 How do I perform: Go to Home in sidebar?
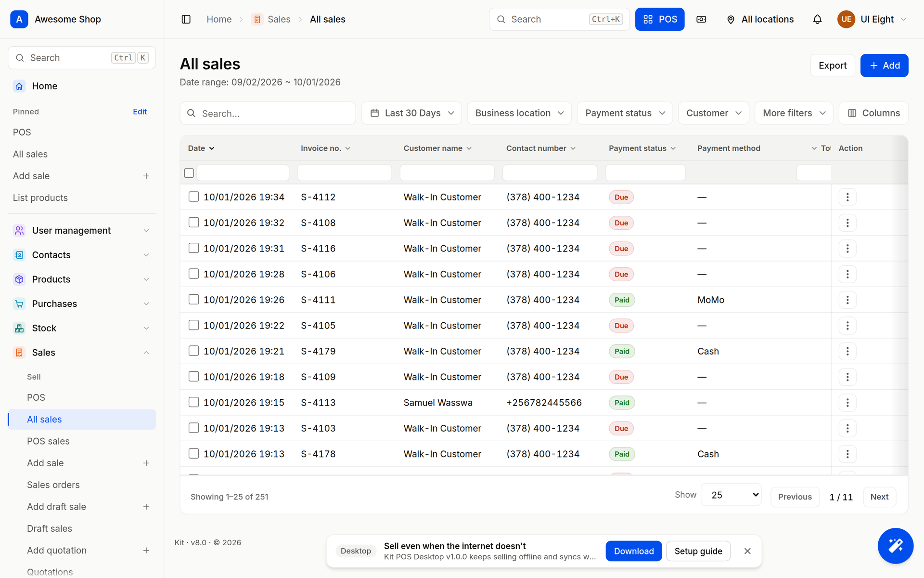[x=82, y=86]
